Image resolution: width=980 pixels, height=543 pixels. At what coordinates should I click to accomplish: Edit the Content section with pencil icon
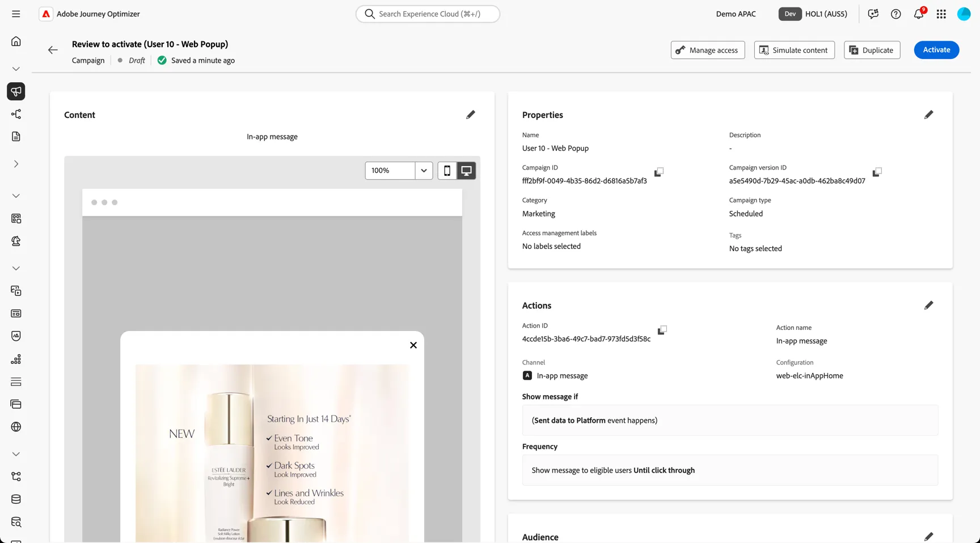pyautogui.click(x=470, y=114)
